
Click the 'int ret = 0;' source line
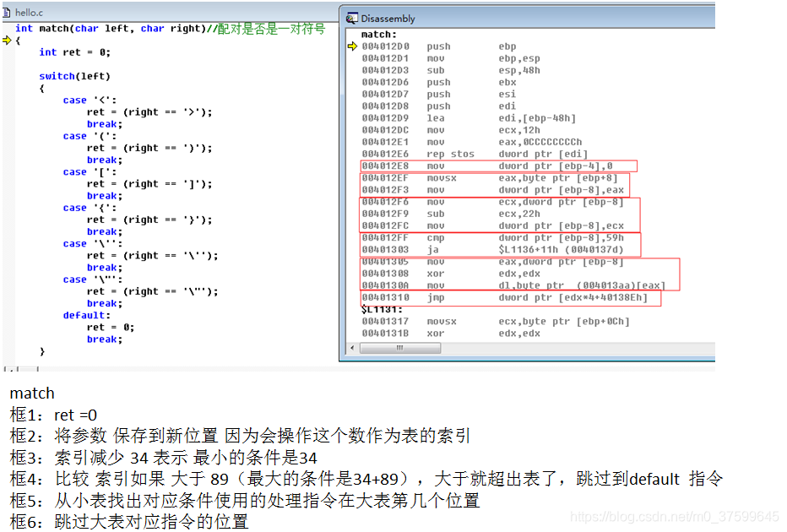pyautogui.click(x=75, y=52)
